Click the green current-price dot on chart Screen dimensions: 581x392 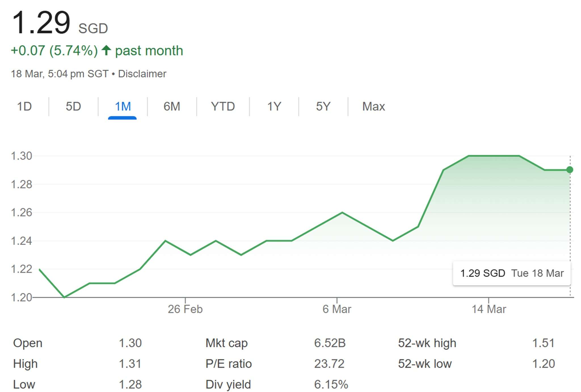tap(569, 170)
